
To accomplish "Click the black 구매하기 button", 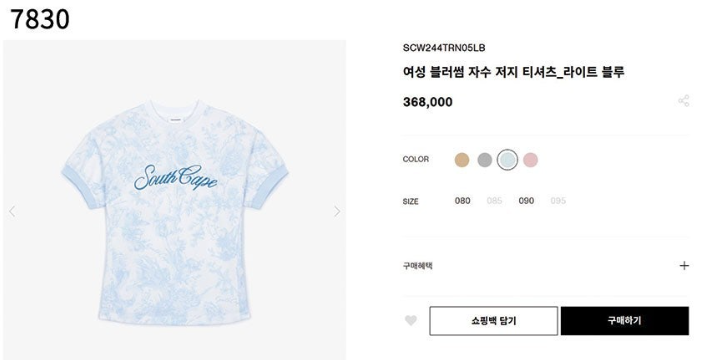I will (625, 321).
